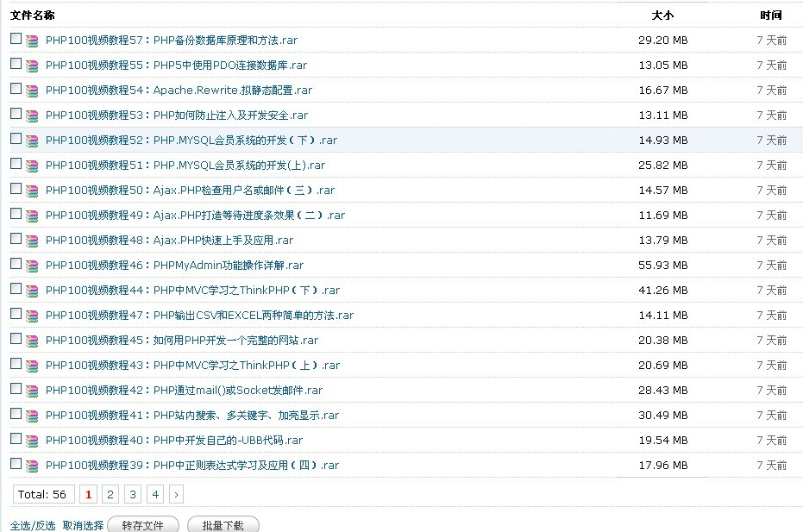Tick the checkbox for PHP100视频教程49
The width and height of the screenshot is (803, 532).
tap(16, 214)
